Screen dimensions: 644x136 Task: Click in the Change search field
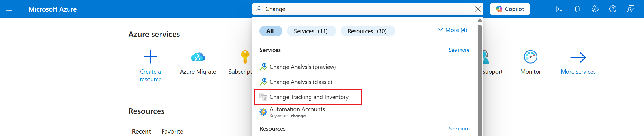pos(367,9)
